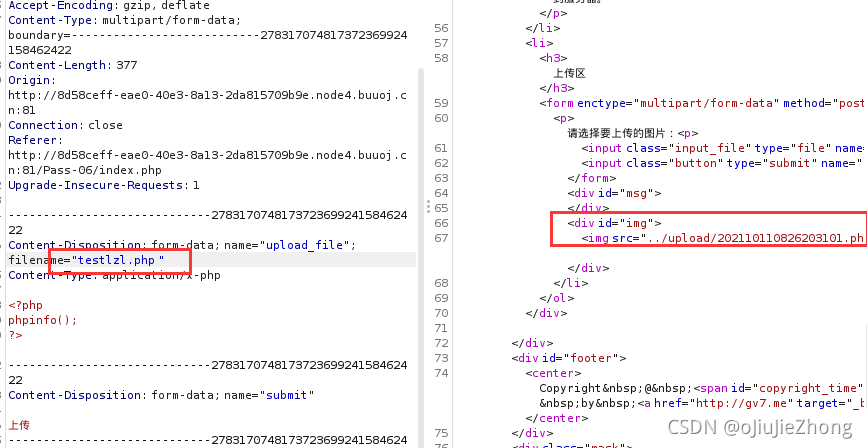Click the '<li>' tag on line 57
867x448 pixels.
pos(540,43)
